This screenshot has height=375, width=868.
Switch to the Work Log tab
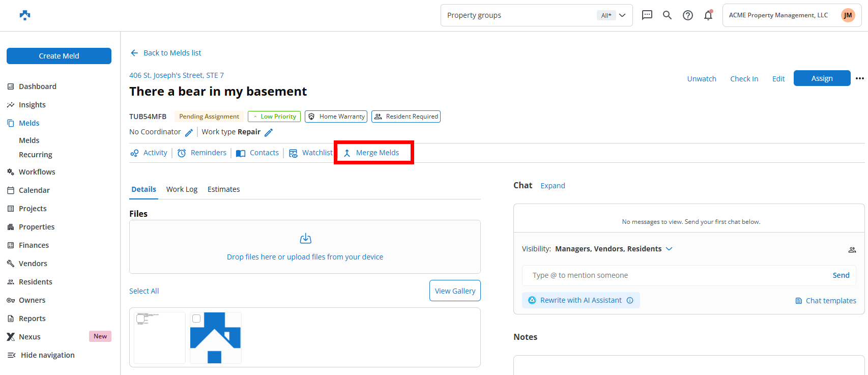pyautogui.click(x=182, y=189)
